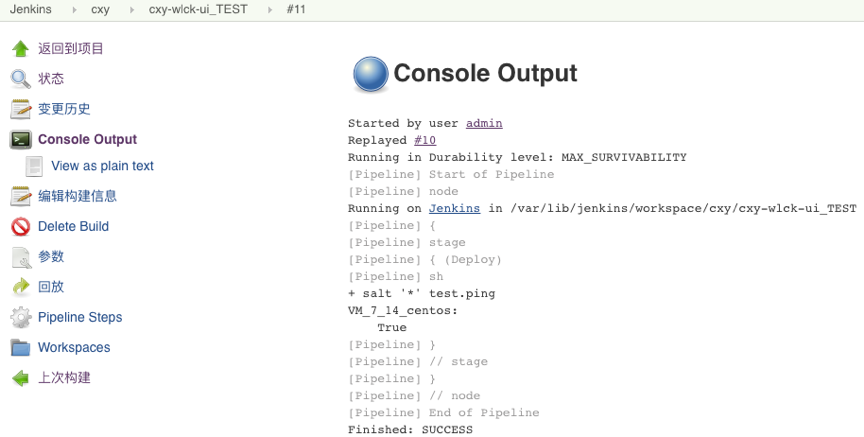
Task: Click the document icon for plain text
Action: 34,166
